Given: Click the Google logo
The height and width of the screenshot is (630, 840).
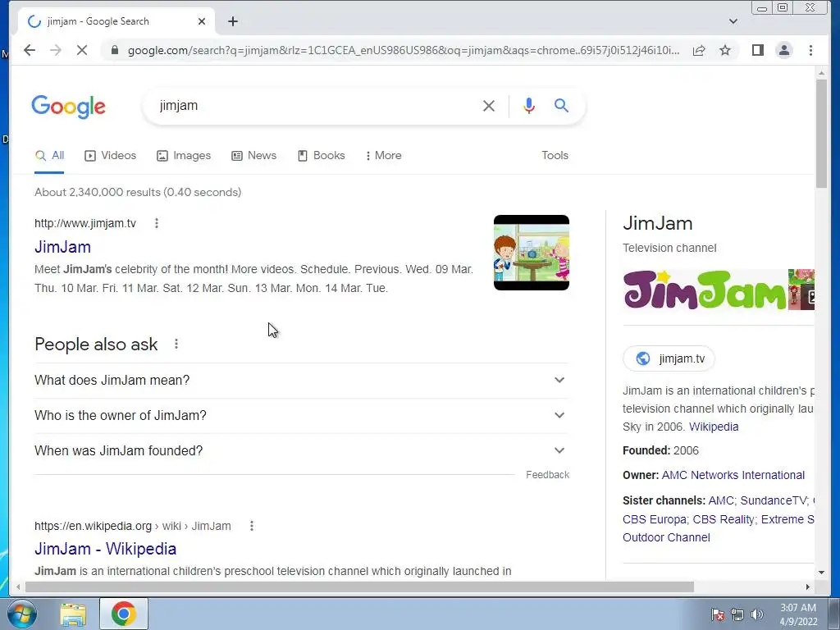Looking at the screenshot, I should coord(69,107).
